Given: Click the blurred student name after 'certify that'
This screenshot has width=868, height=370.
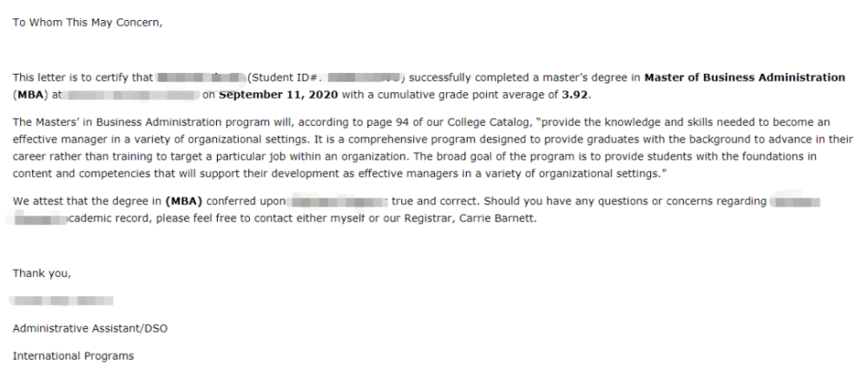Looking at the screenshot, I should pyautogui.click(x=201, y=77).
